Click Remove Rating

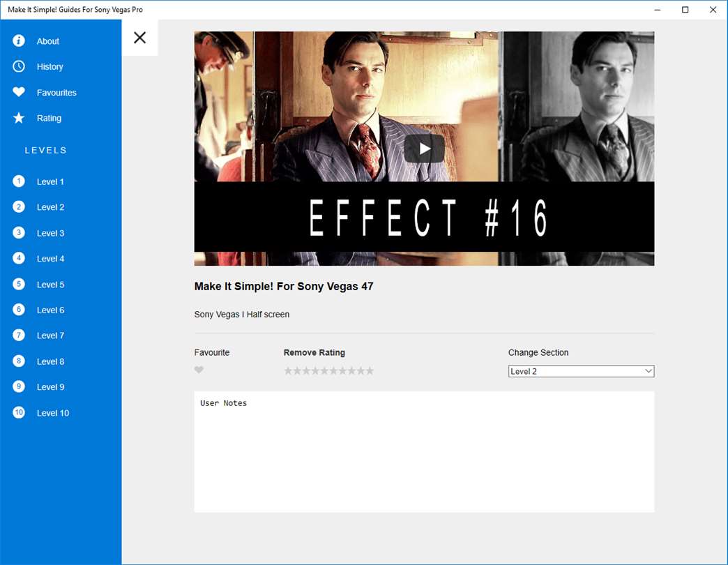314,352
